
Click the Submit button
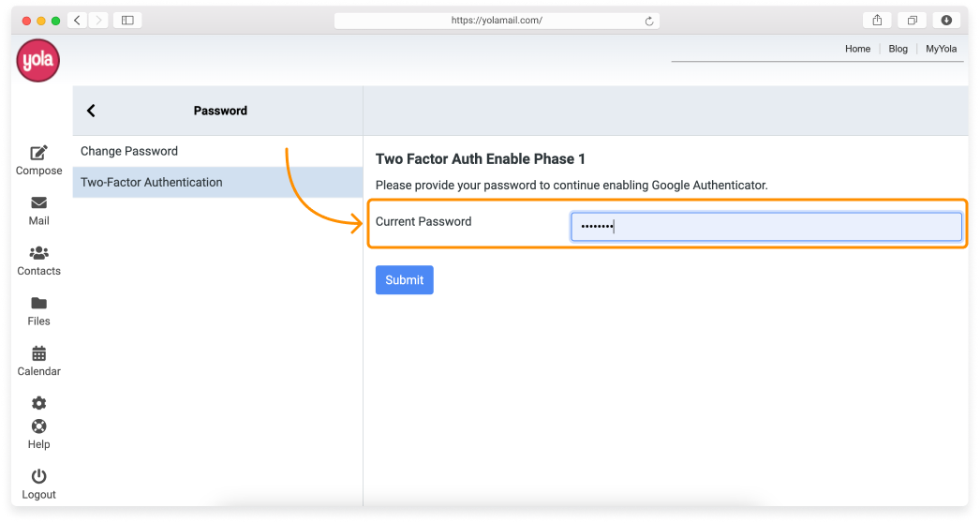(404, 280)
